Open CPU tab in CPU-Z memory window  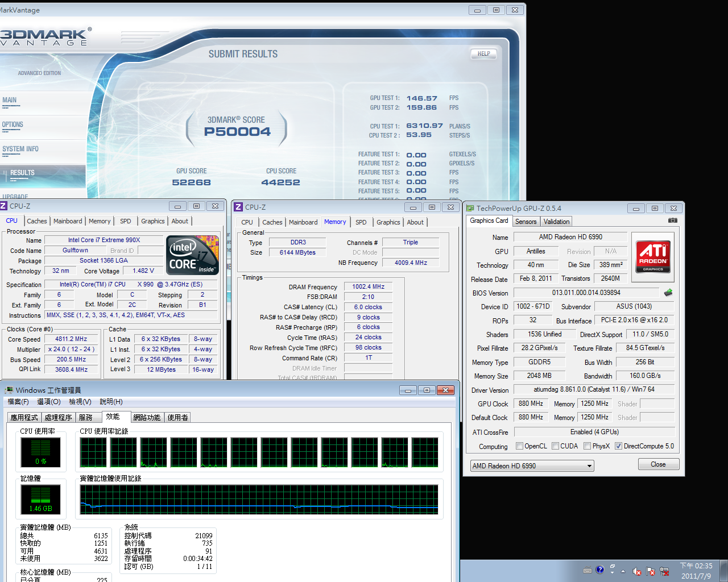pos(247,222)
